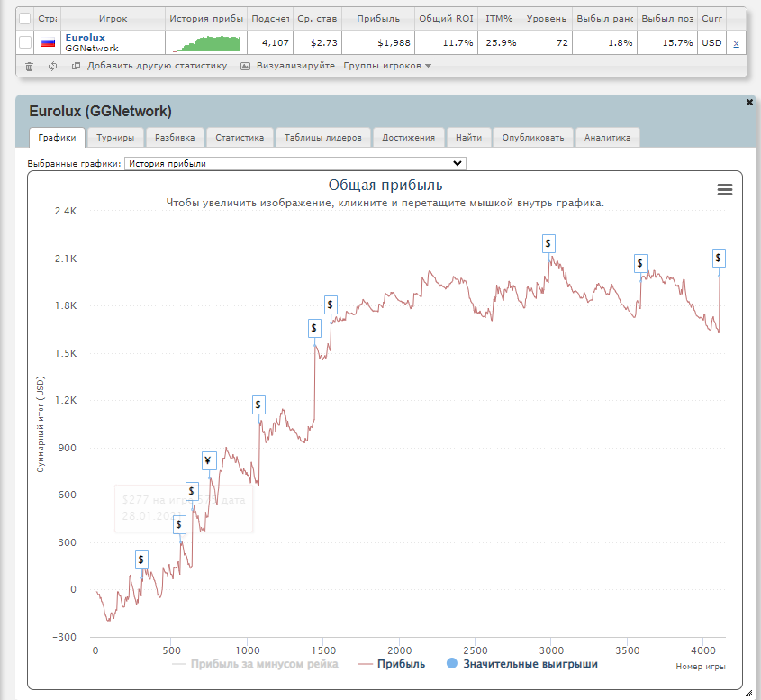The height and width of the screenshot is (700, 761).
Task: Open the Разбивка tab
Action: click(x=175, y=137)
